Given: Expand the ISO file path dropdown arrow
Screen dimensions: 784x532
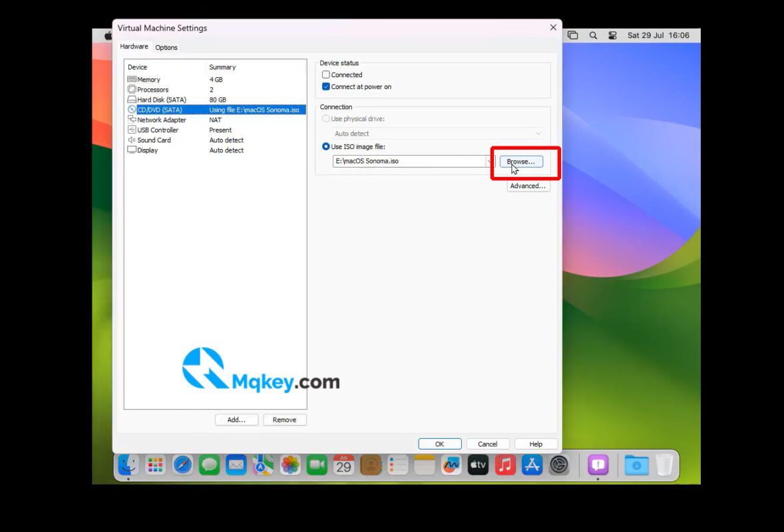Looking at the screenshot, I should pyautogui.click(x=489, y=161).
